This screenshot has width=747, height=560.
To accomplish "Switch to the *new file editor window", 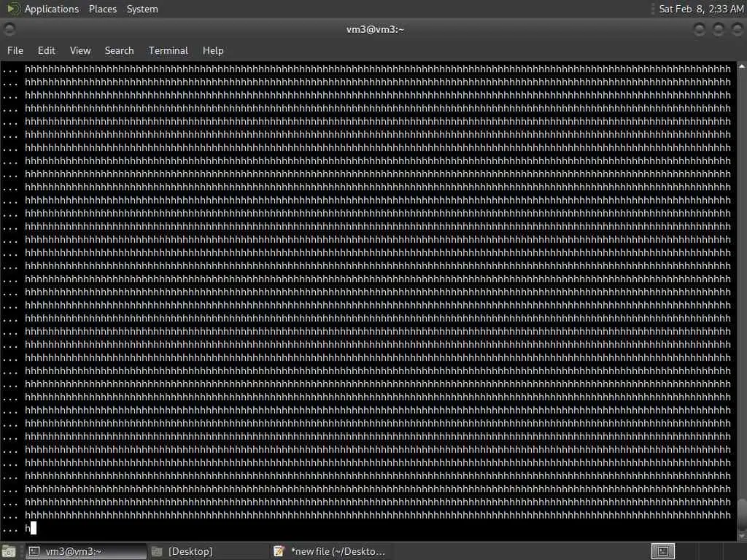I will [x=330, y=551].
